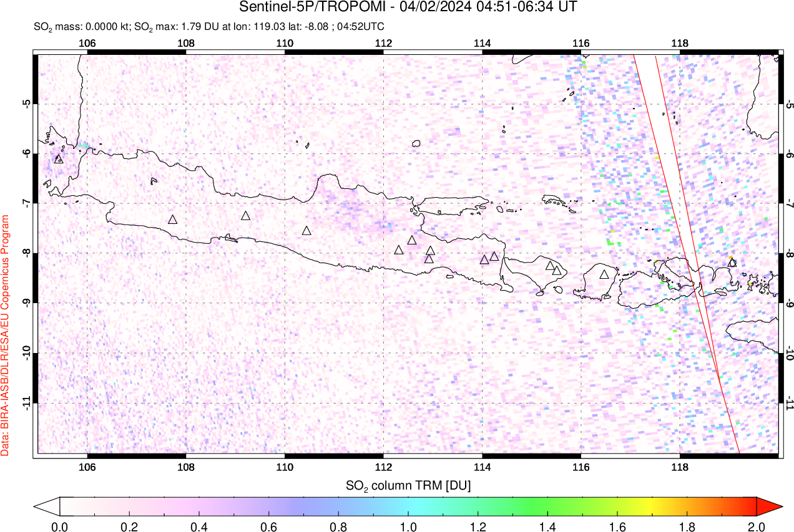Click the 'SO2 column TRM [DU]' colorbar label
794x532 pixels.
pos(408,485)
